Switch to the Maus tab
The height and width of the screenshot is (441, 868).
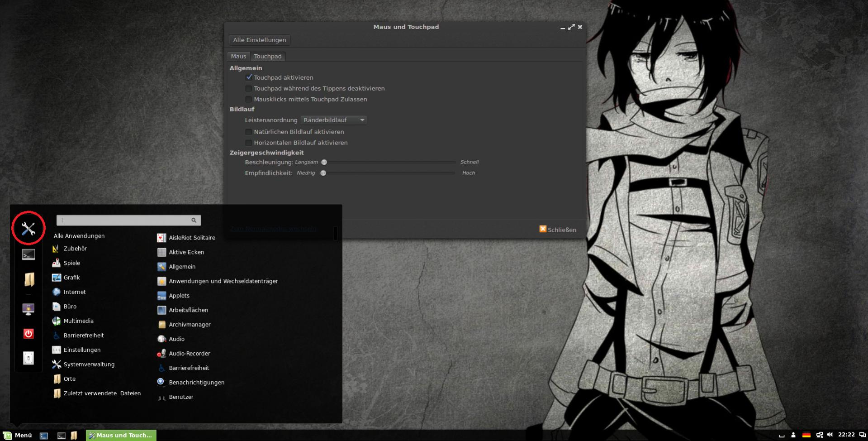coord(238,56)
